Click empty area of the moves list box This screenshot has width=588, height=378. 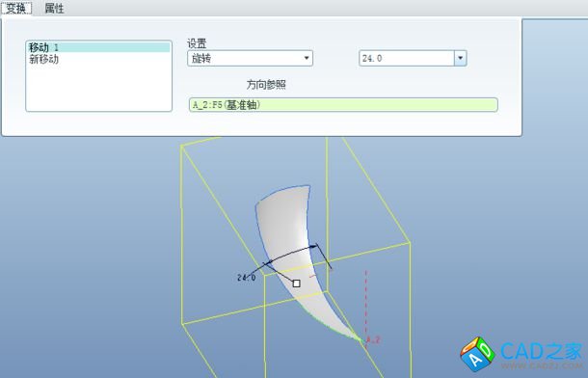click(x=98, y=88)
